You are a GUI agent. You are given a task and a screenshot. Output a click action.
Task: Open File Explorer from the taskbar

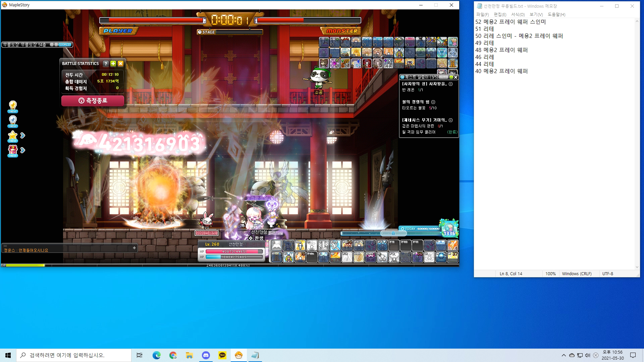(x=190, y=355)
